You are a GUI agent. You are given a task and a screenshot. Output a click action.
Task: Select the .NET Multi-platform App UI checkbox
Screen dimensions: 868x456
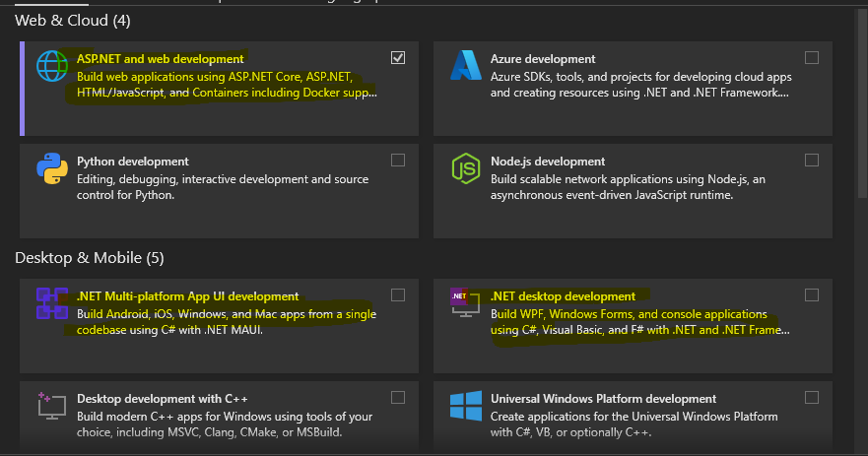tap(398, 295)
